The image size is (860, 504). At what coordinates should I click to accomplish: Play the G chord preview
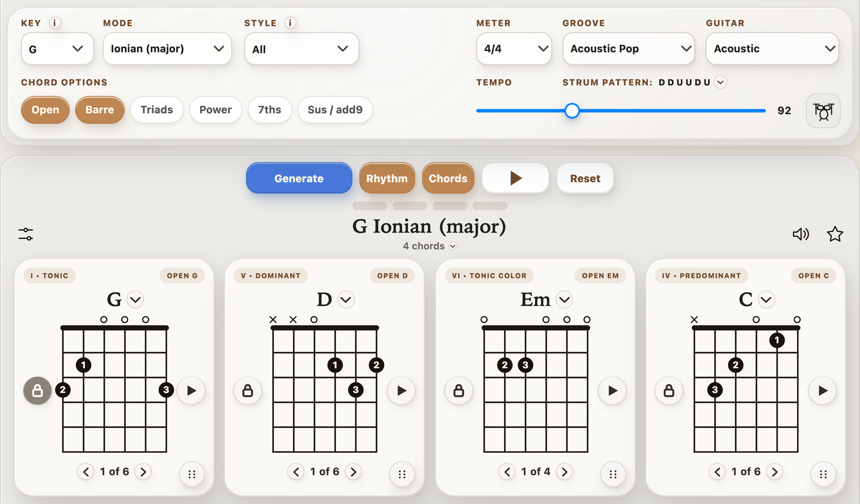click(x=192, y=390)
